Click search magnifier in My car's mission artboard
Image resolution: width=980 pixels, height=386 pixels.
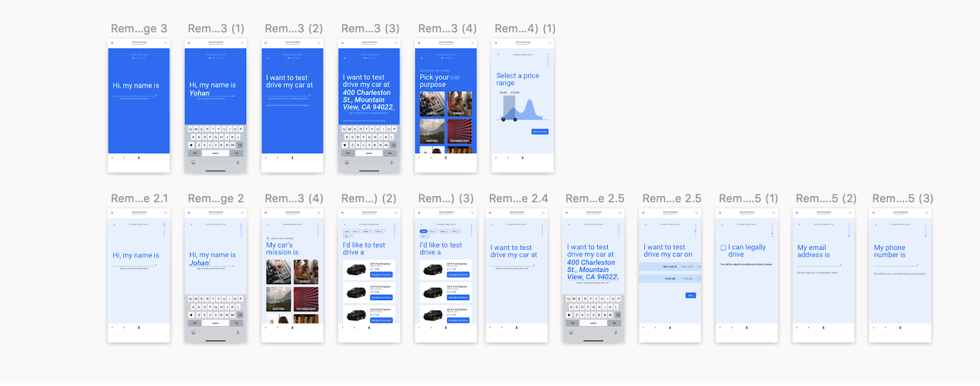pos(268,238)
